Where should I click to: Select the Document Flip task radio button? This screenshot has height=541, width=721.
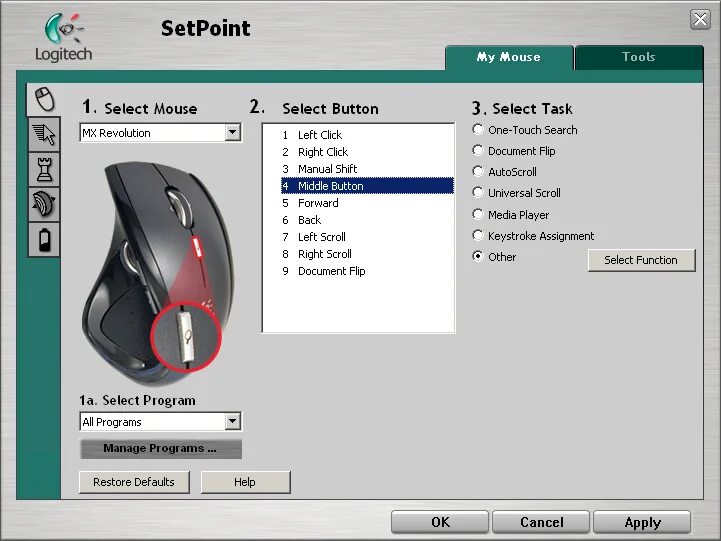coord(478,150)
